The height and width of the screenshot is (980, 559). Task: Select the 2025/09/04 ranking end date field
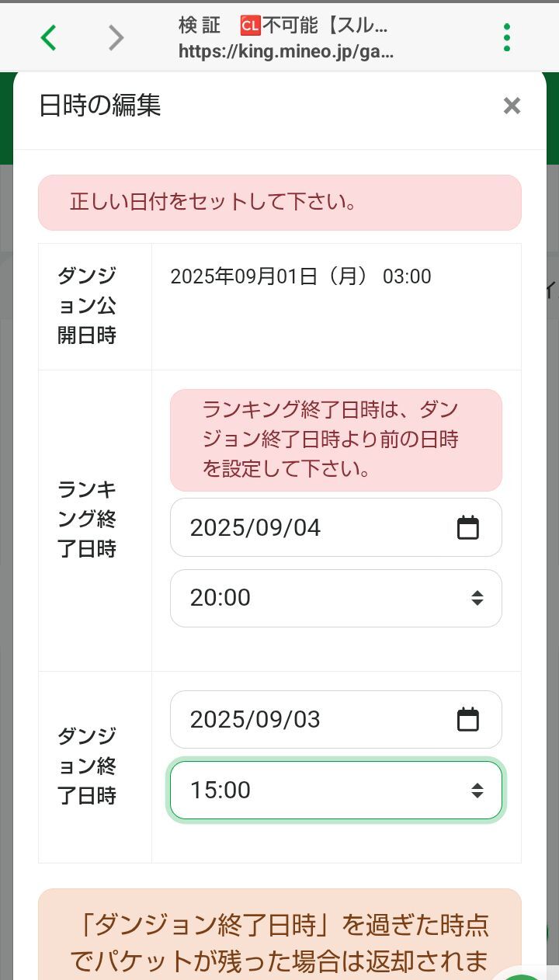pos(311,528)
